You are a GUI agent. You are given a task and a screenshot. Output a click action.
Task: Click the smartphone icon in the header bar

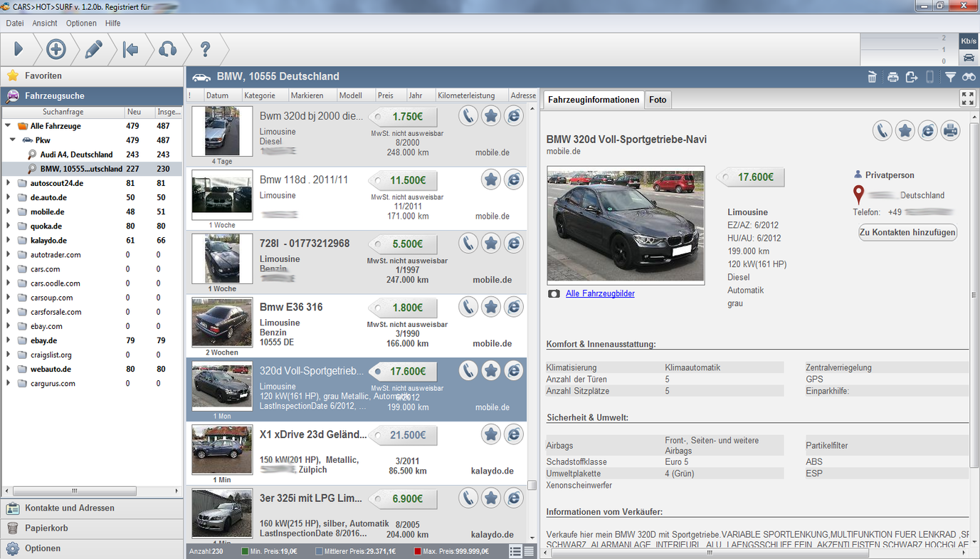[x=929, y=77]
